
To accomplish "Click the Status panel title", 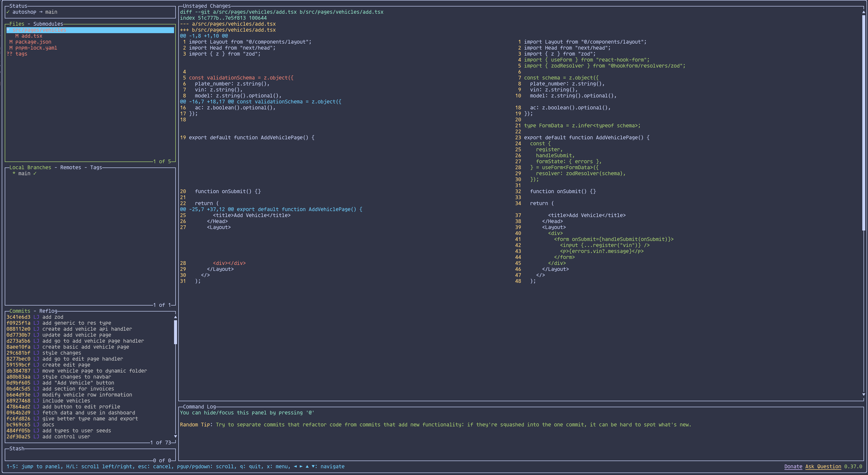I will [x=18, y=6].
